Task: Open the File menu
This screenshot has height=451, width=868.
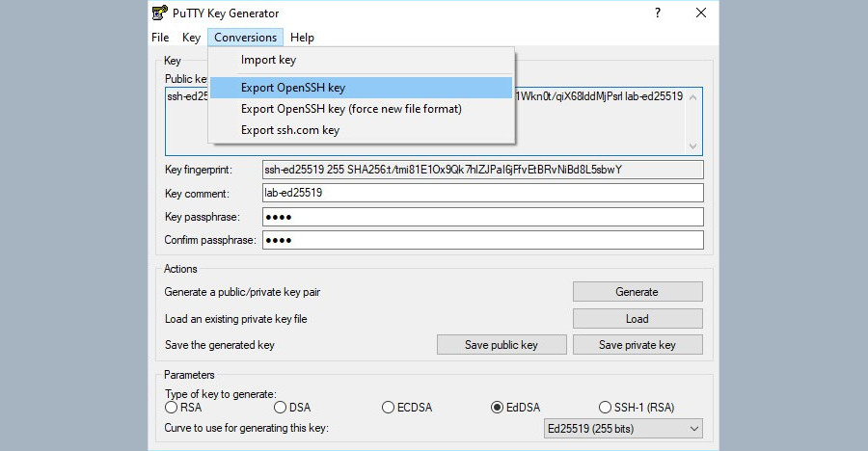Action: pos(160,37)
